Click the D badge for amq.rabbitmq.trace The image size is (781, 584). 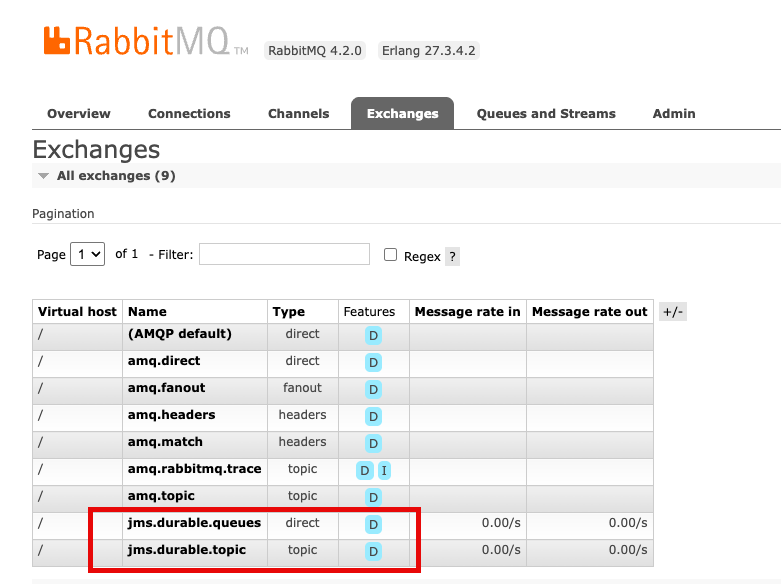tap(365, 470)
